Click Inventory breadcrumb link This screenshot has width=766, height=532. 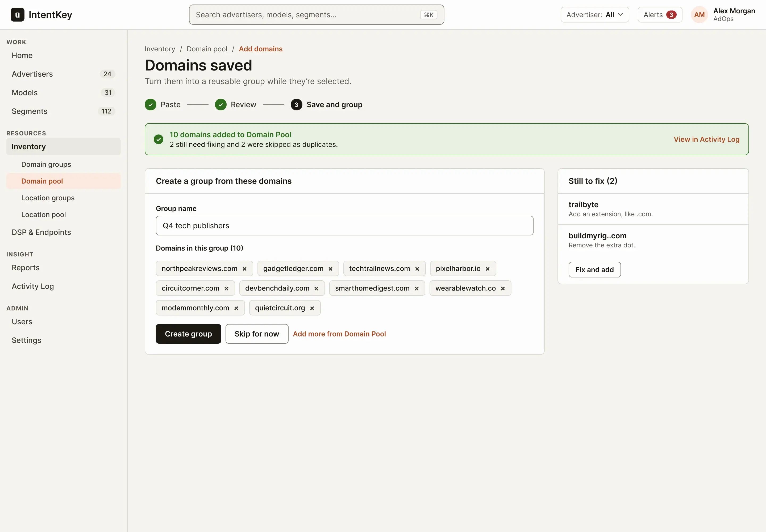pos(160,49)
